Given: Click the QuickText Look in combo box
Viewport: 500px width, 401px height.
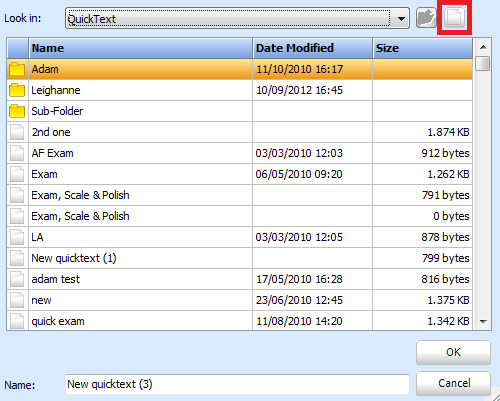Looking at the screenshot, I should (237, 18).
